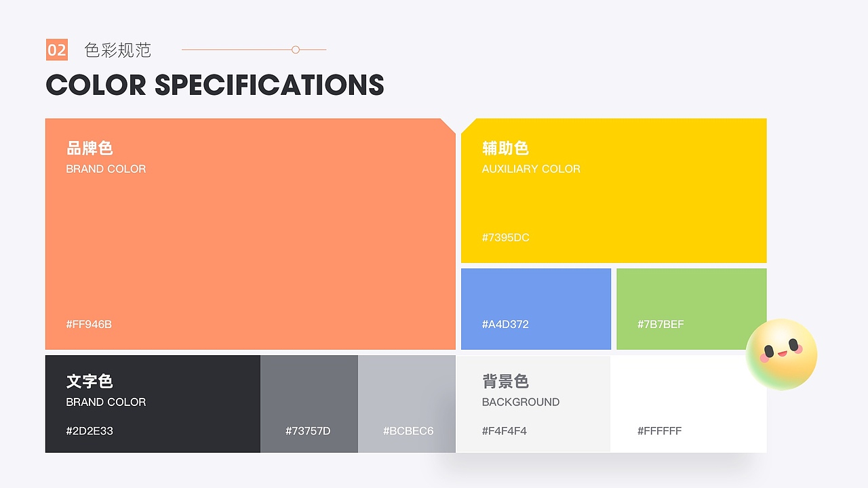Select the white #FFFFFF background swatch
Image resolution: width=868 pixels, height=488 pixels.
(688, 403)
